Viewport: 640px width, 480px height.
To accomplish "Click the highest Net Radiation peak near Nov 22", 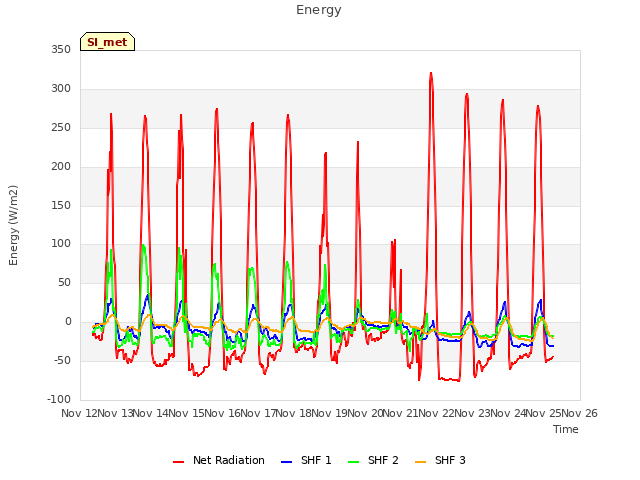I will 431,74.
